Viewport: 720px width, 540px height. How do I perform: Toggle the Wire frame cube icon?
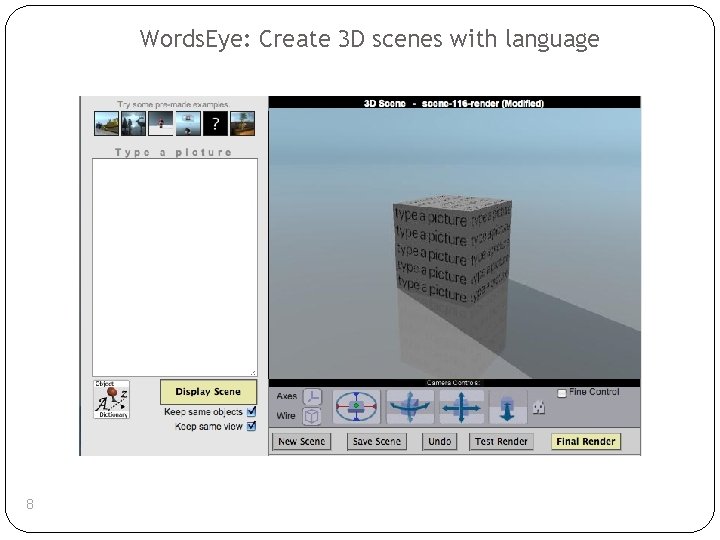[x=312, y=416]
